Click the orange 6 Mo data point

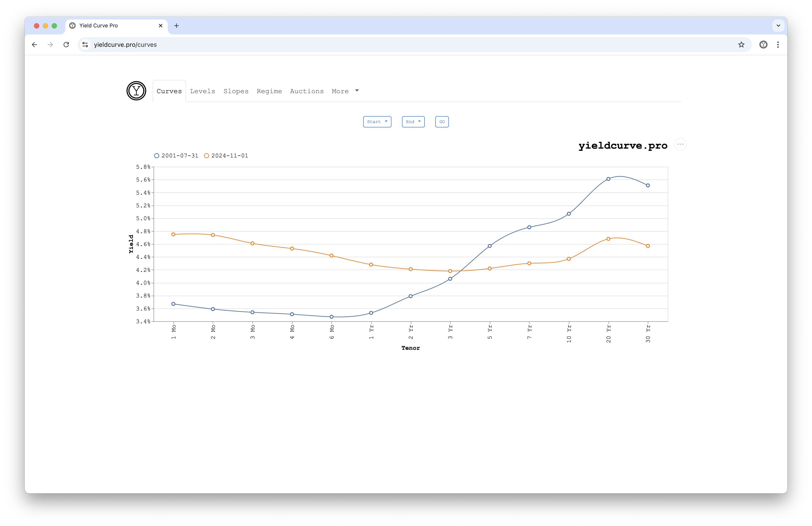[x=331, y=256]
